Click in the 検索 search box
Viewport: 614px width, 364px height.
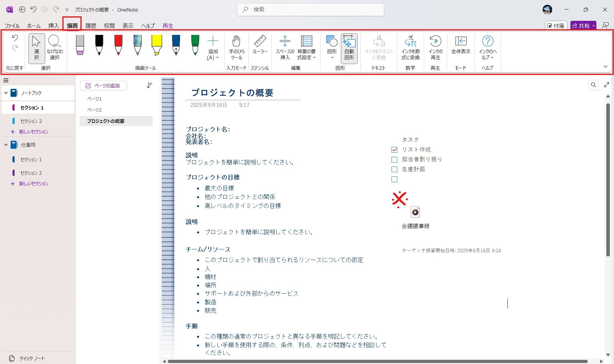click(x=311, y=10)
